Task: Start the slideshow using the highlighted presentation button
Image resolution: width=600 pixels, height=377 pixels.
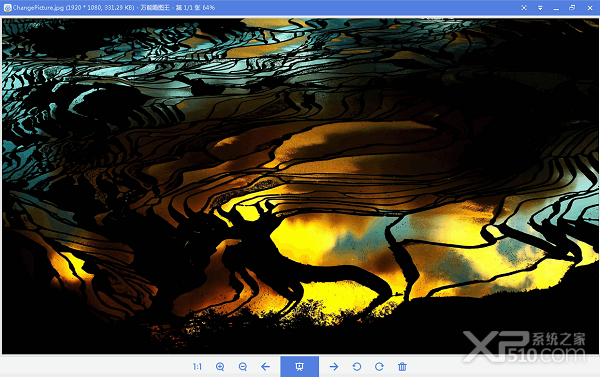Action: (x=300, y=367)
